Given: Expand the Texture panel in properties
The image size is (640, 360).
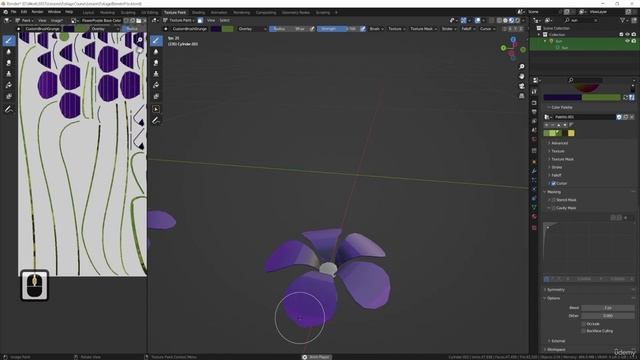Looking at the screenshot, I should [x=557, y=151].
